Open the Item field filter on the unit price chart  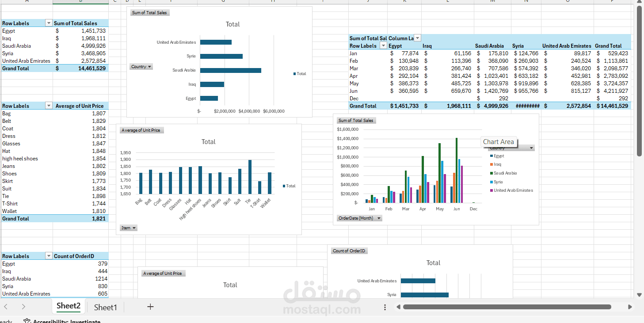point(133,228)
